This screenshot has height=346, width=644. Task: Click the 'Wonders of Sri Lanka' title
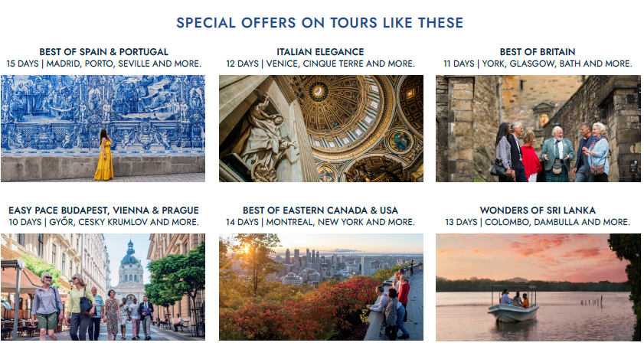[538, 211]
